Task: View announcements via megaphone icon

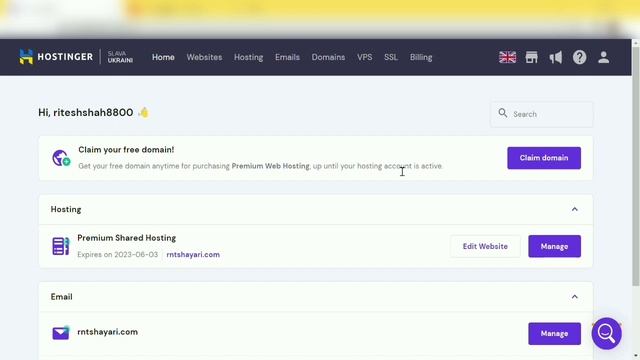Action: pyautogui.click(x=556, y=57)
